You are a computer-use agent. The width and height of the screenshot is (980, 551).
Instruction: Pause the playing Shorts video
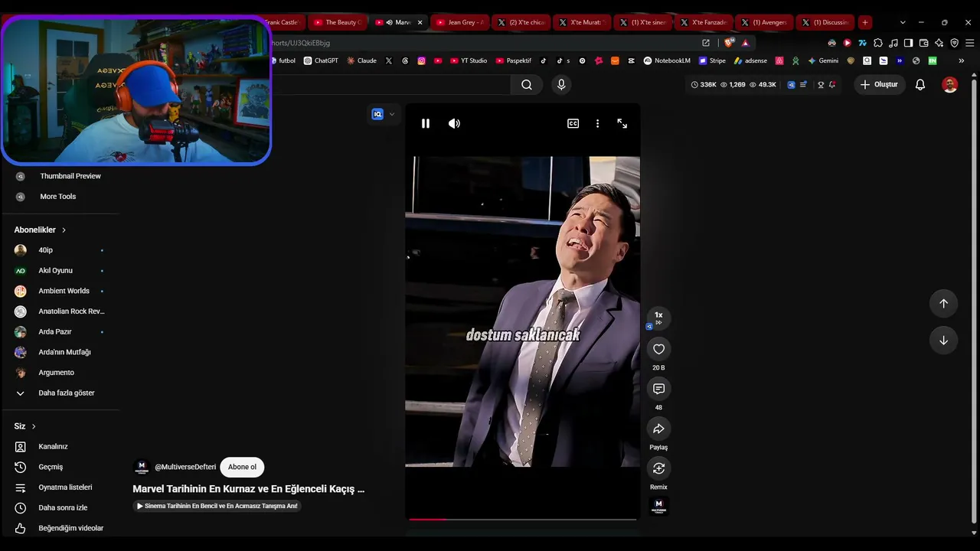tap(426, 123)
